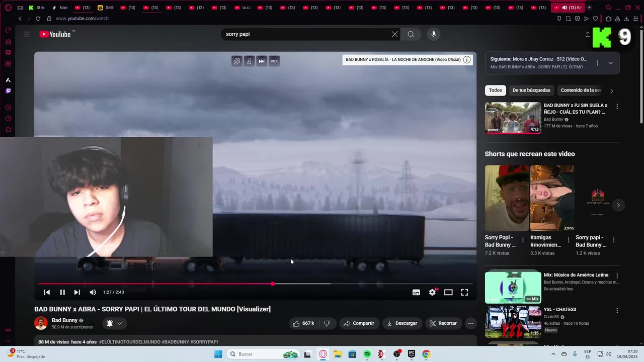The width and height of the screenshot is (644, 362).
Task: Open a new browser tab
Action: click(589, 8)
